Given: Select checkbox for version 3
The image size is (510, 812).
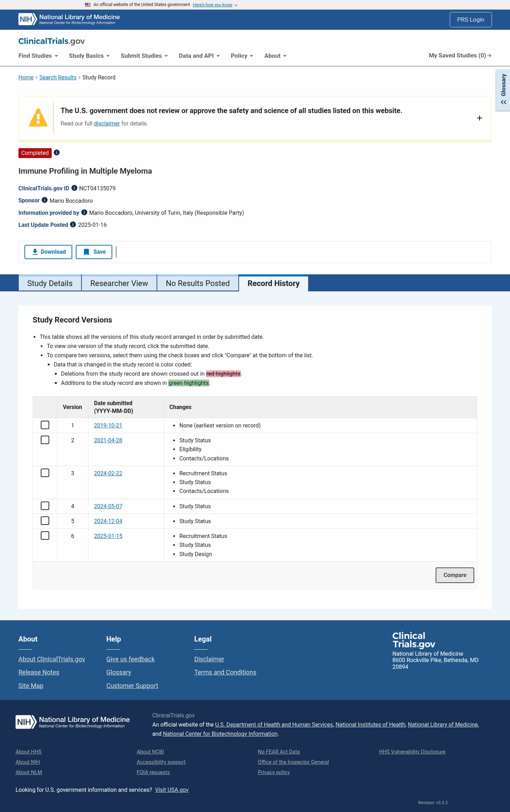Looking at the screenshot, I should (45, 473).
